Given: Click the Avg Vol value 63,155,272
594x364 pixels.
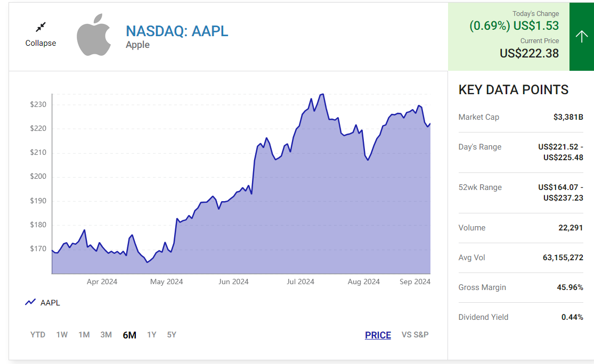Looking at the screenshot, I should tap(563, 258).
